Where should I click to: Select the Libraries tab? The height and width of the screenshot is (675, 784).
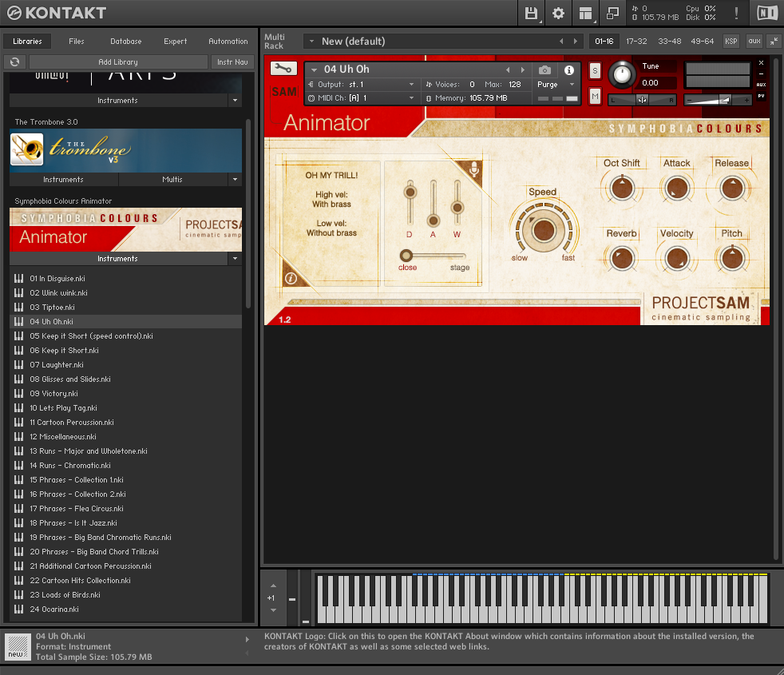[27, 41]
